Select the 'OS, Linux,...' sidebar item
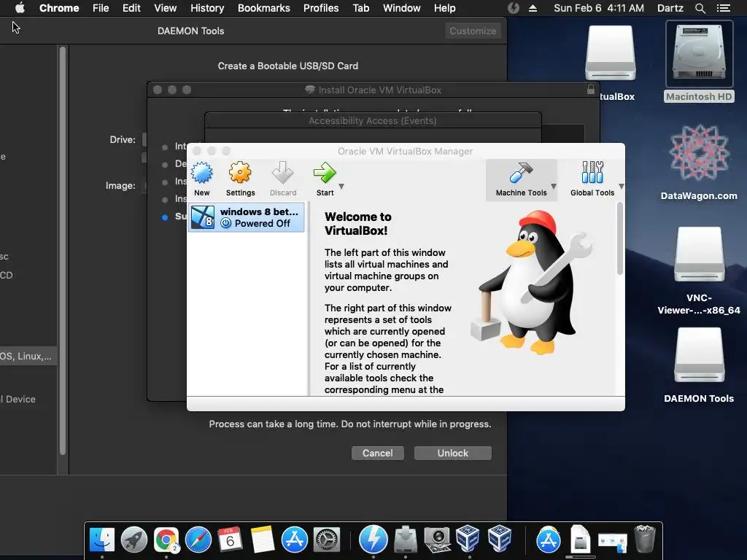Viewport: 747px width, 560px height. [28, 356]
